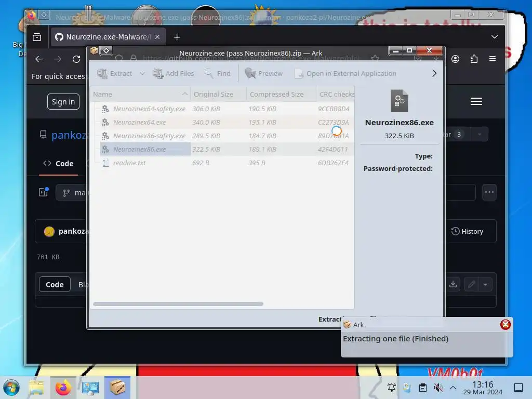Open the file manager from the taskbar
Viewport: 532px width, 399px height.
[36, 387]
